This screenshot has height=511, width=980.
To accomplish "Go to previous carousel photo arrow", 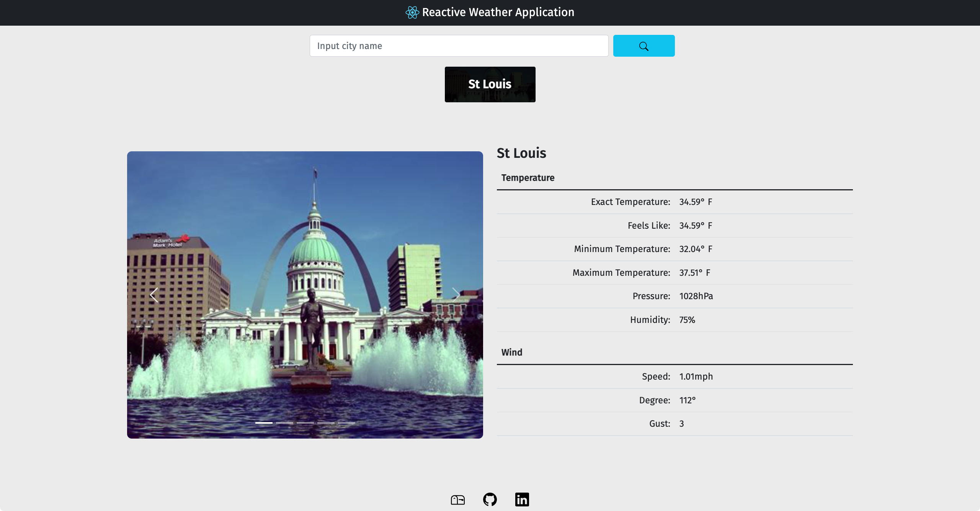I will (x=154, y=295).
